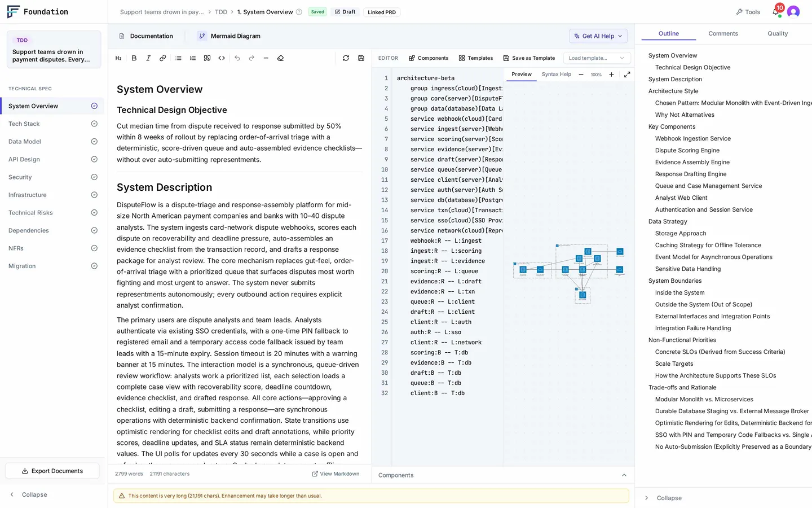Undo the last edit
The height and width of the screenshot is (508, 812).
click(x=237, y=58)
